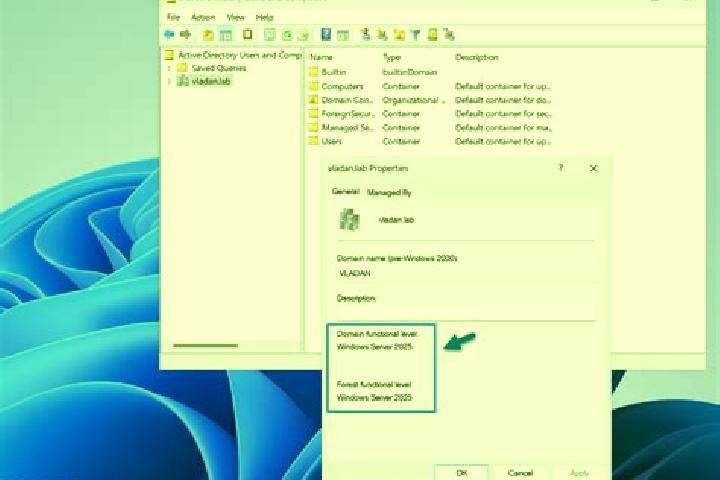The width and height of the screenshot is (720, 480).
Task: Select vladan.lab in the tree
Action: pos(211,81)
